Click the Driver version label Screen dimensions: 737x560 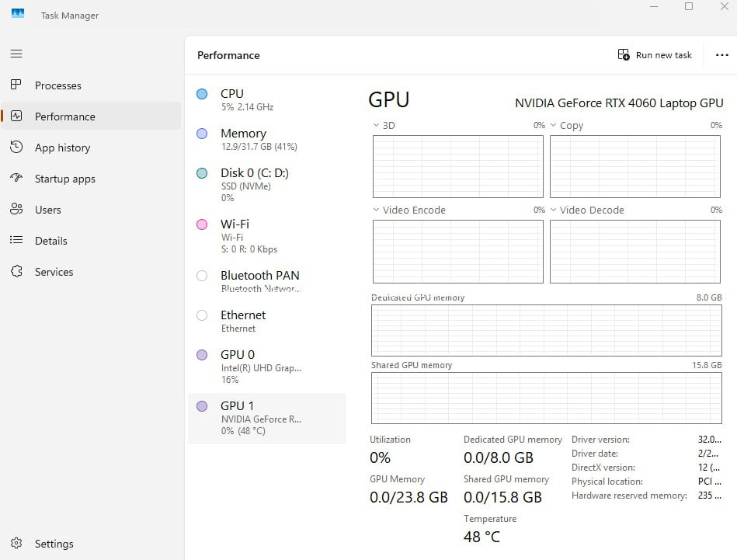click(x=600, y=440)
